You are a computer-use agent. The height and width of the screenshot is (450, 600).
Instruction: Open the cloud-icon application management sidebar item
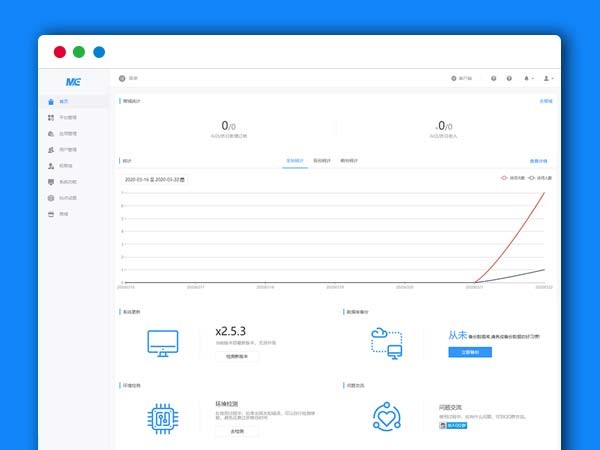(x=52, y=134)
